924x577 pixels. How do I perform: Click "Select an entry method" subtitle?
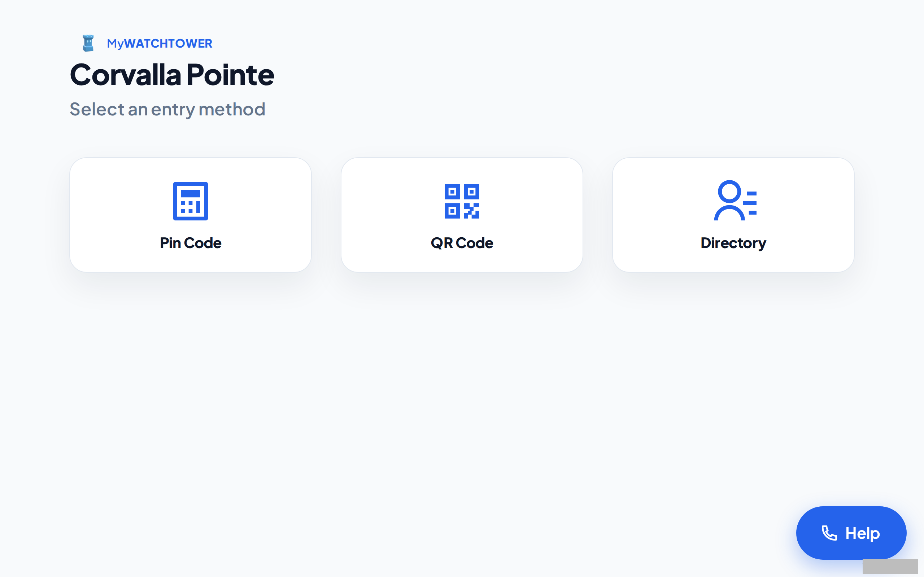click(x=167, y=110)
